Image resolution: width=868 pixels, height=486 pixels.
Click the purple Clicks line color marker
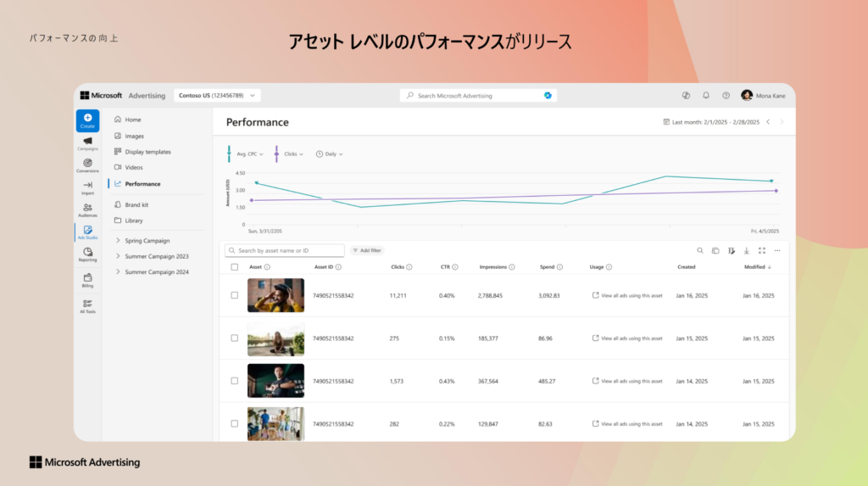click(x=276, y=154)
